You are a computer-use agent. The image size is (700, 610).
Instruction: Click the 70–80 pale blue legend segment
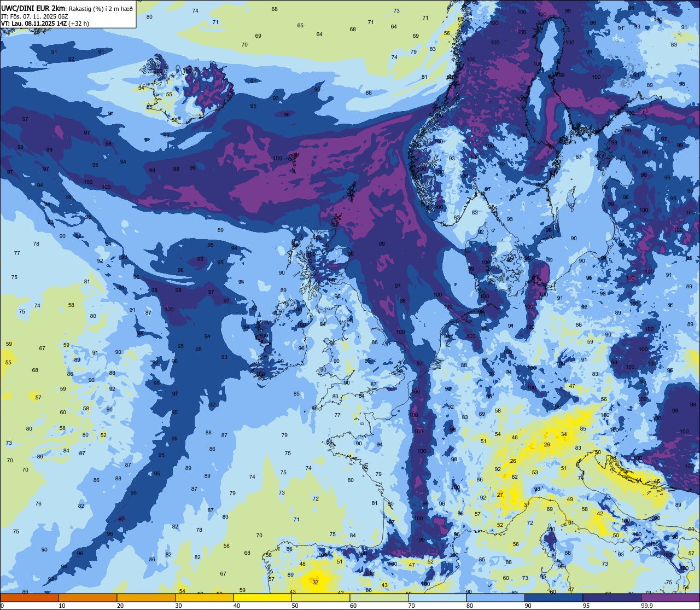[437, 597]
